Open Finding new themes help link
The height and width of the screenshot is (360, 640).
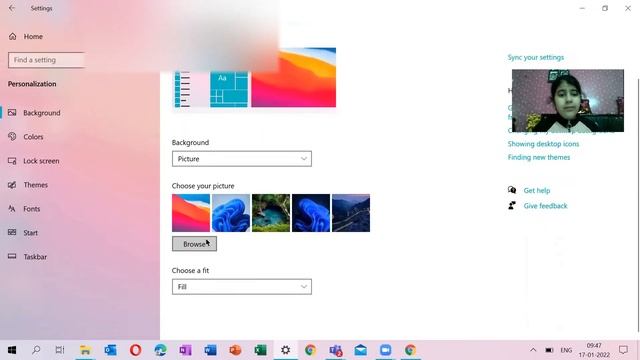[x=539, y=158]
